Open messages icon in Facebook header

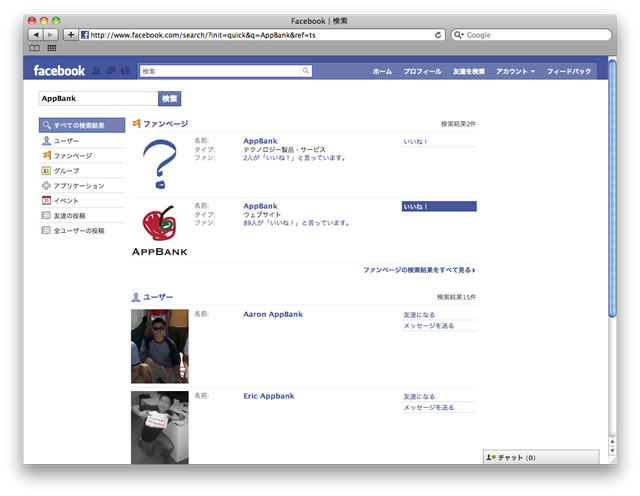click(111, 71)
